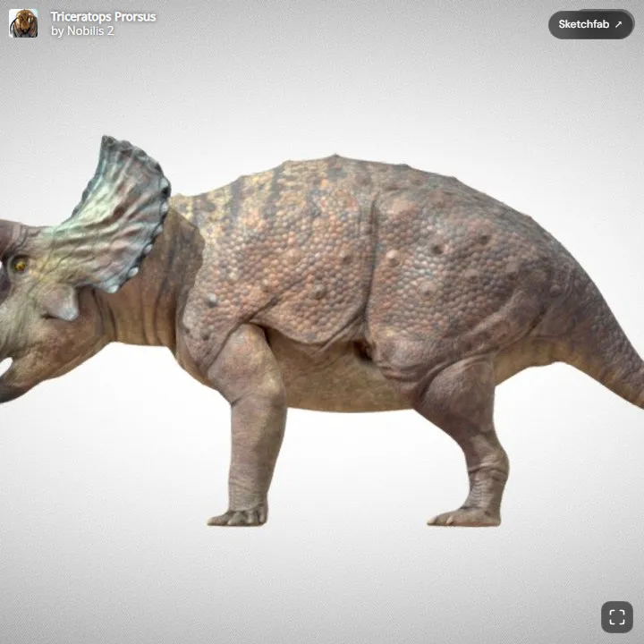Open the model on Sketchfab button
Screen dimensions: 644x644
coord(591,24)
